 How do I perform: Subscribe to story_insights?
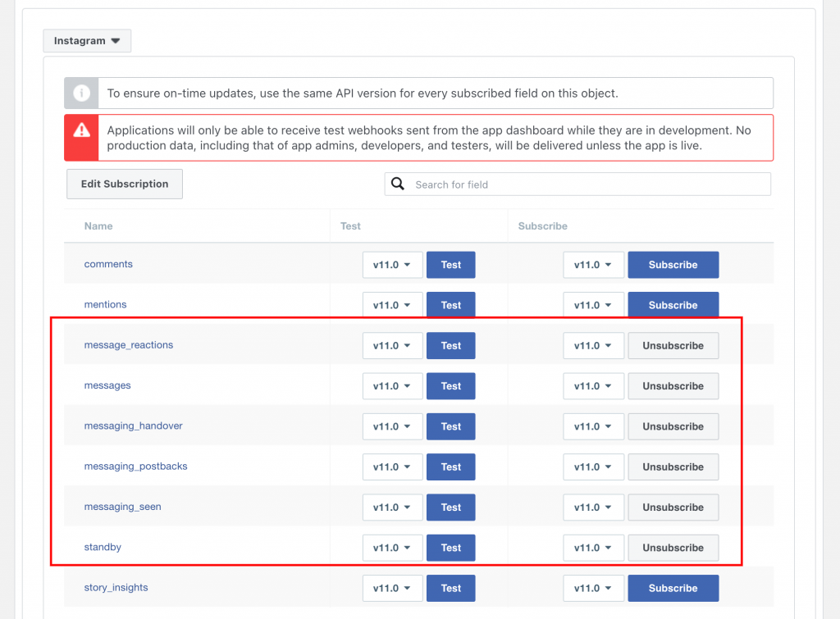(673, 588)
